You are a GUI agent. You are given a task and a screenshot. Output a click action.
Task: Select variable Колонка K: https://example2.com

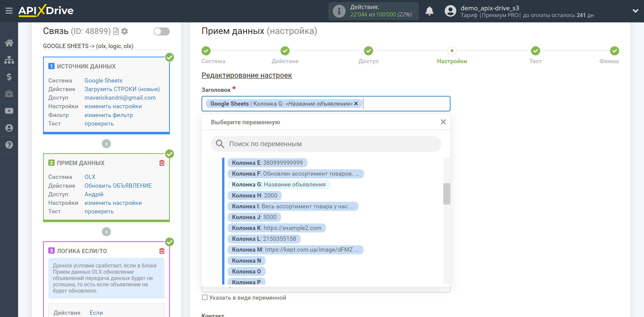point(277,228)
